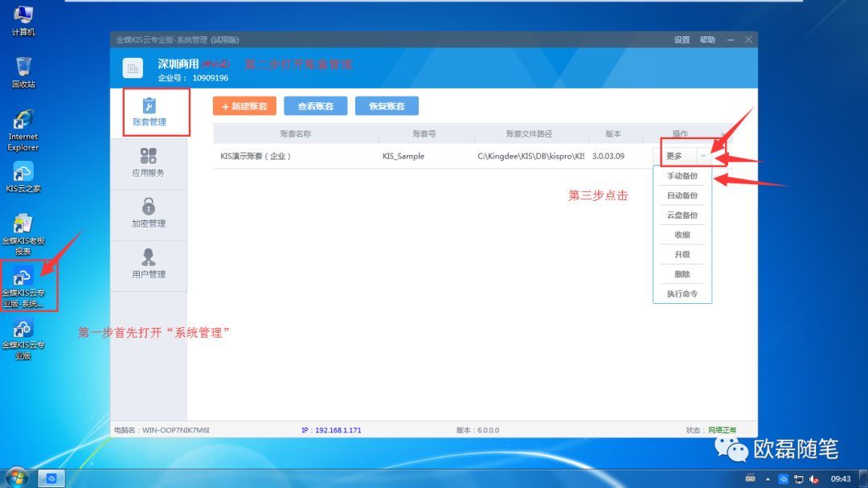This screenshot has width=868, height=488.
Task: Click the 操作 column header
Action: [x=680, y=134]
